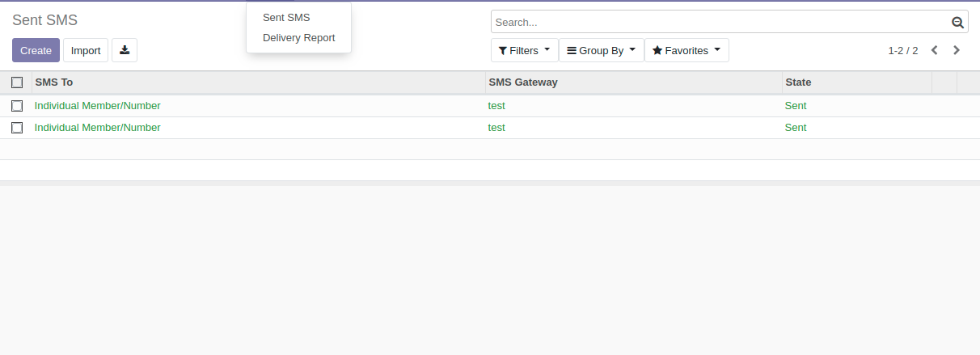Screen dimensions: 980x355
Task: Select Sent SMS menu entry
Action: click(286, 18)
